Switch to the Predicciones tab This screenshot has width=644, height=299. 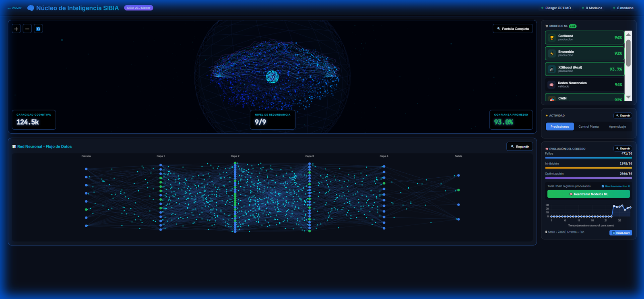(560, 127)
